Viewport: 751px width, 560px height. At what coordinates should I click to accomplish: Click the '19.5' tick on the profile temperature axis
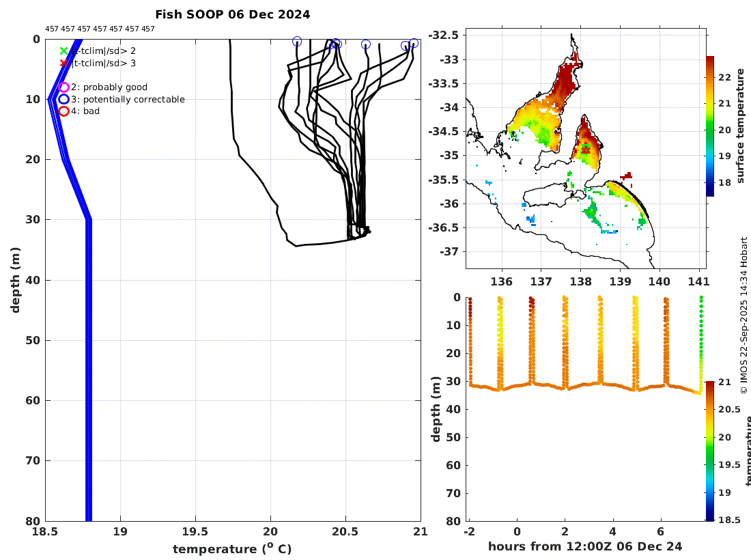(195, 532)
